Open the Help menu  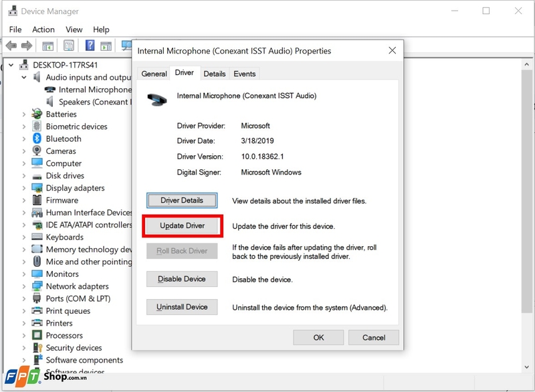click(101, 29)
